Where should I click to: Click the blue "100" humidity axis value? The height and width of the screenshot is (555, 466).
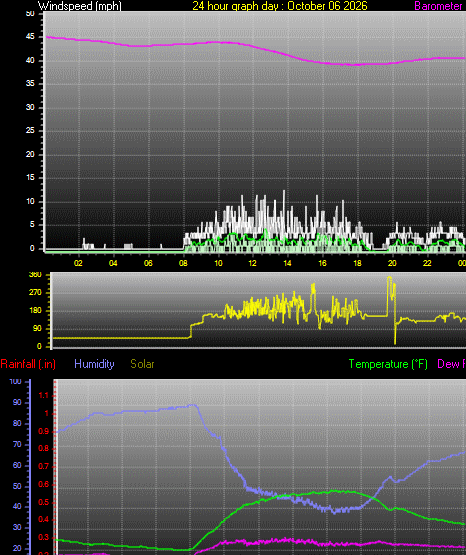pos(15,382)
